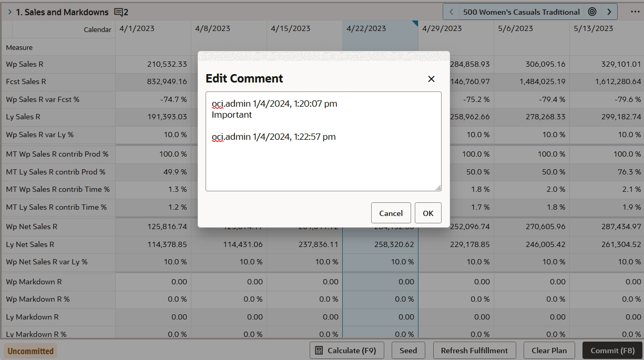Dismiss the dialog using Cancel
This screenshot has height=360, width=644.
[391, 213]
